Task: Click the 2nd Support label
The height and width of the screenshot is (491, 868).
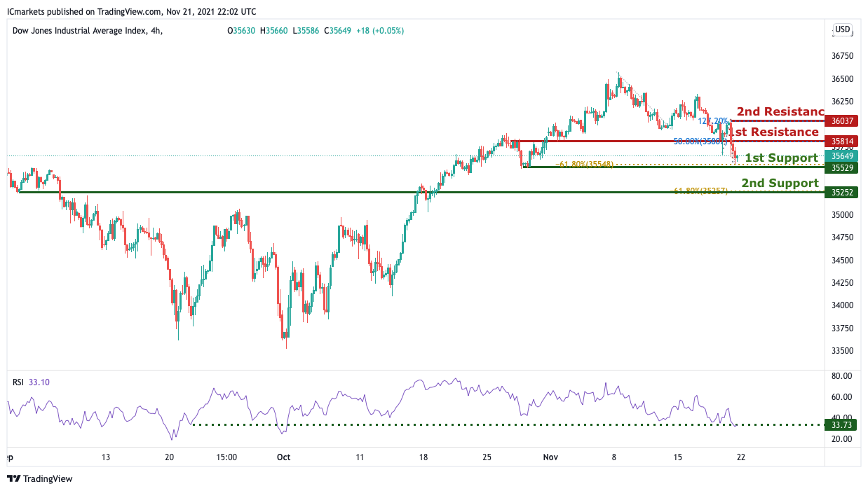Action: click(780, 183)
